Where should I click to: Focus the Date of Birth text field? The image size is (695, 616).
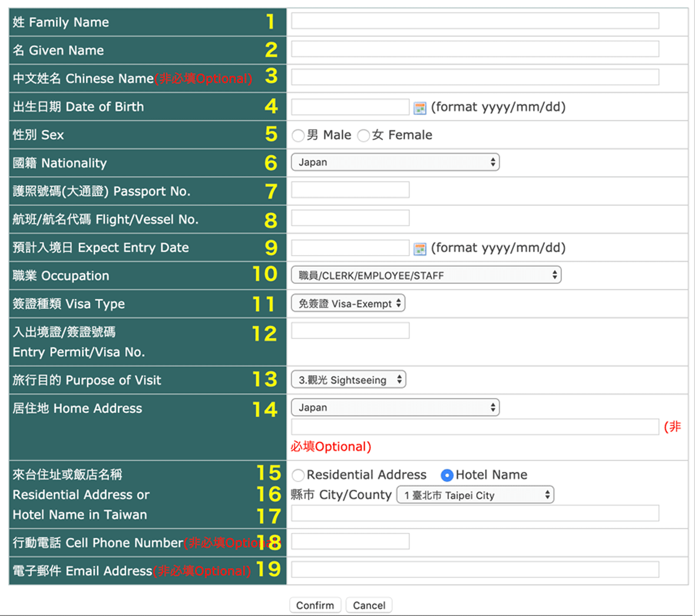[350, 107]
